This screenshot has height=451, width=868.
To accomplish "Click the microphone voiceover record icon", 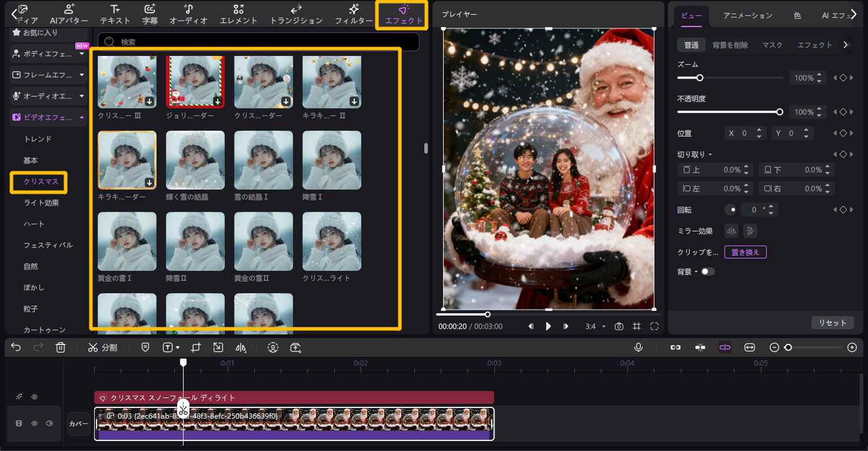I will coord(638,347).
